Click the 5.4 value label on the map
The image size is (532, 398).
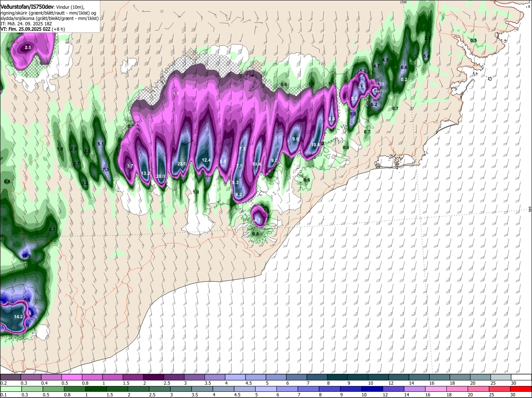426,56
